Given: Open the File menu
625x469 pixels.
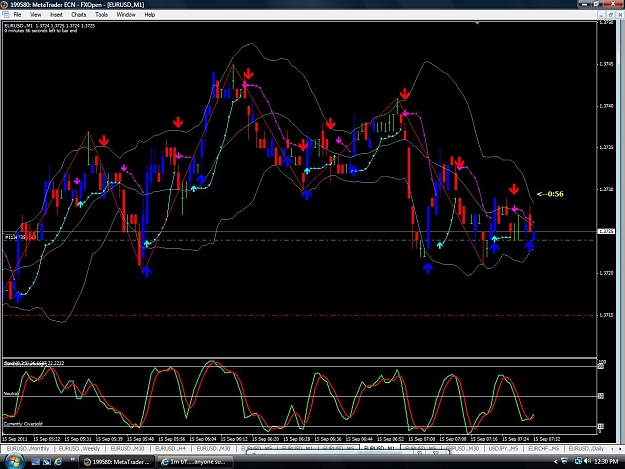Looking at the screenshot, I should [17, 14].
